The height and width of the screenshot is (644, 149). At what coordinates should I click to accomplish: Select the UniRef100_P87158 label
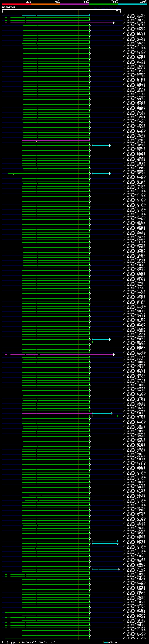click(134, 165)
